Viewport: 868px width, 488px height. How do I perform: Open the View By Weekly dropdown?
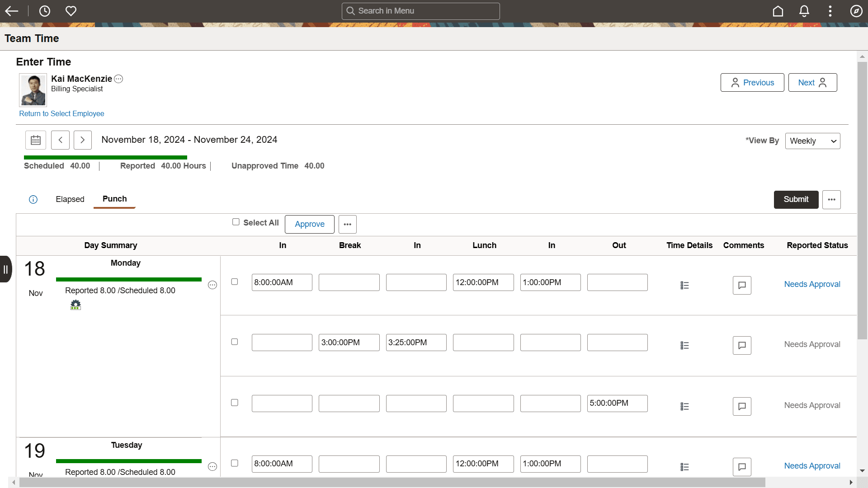[x=812, y=141]
